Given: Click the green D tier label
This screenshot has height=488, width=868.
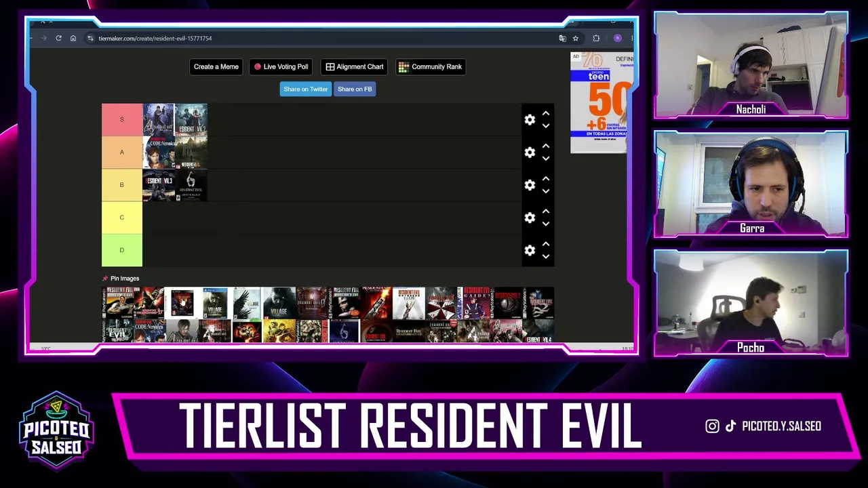Looking at the screenshot, I should 122,250.
